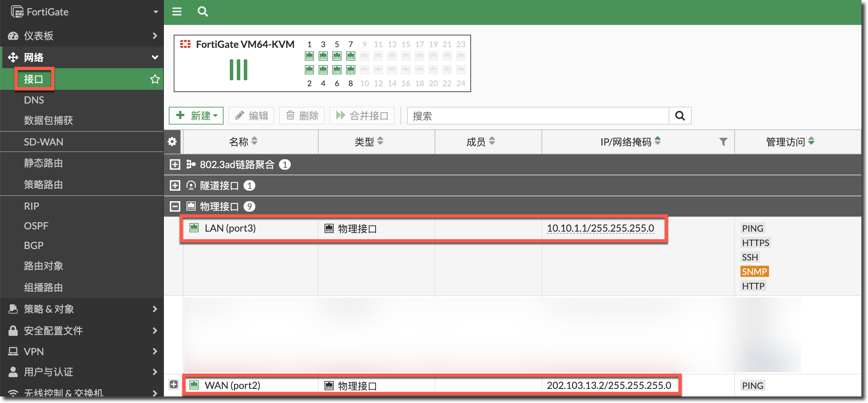Click the 10.10.1.1/255.255.255.0 address link
Screen dimensions: 868x403
tap(600, 228)
